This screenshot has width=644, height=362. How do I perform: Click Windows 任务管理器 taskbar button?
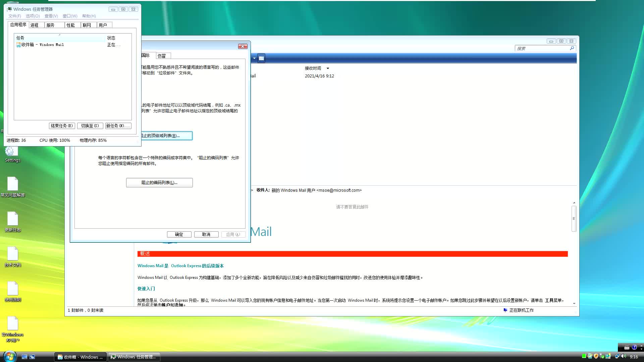pos(133,357)
